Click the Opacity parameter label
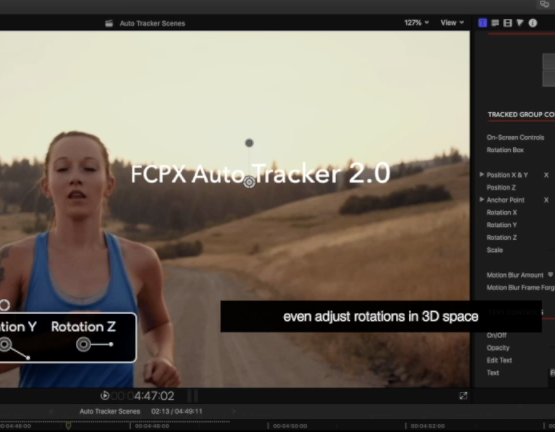 [x=498, y=348]
